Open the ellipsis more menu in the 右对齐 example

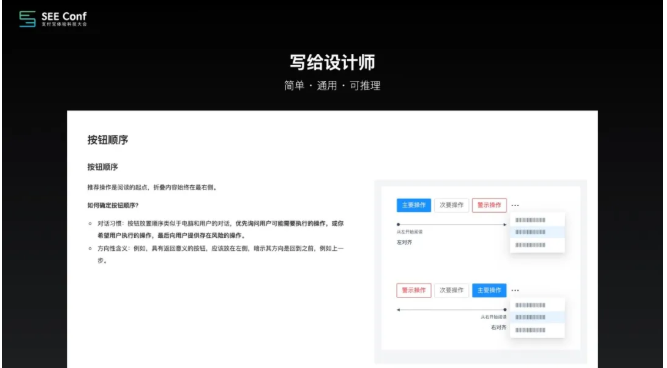(x=515, y=290)
